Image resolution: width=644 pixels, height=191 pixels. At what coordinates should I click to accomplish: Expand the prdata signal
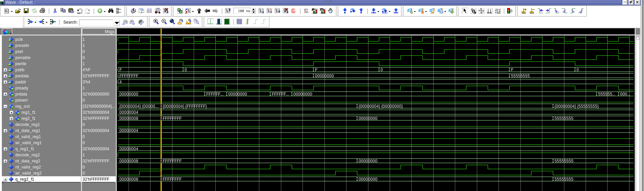tap(5, 94)
